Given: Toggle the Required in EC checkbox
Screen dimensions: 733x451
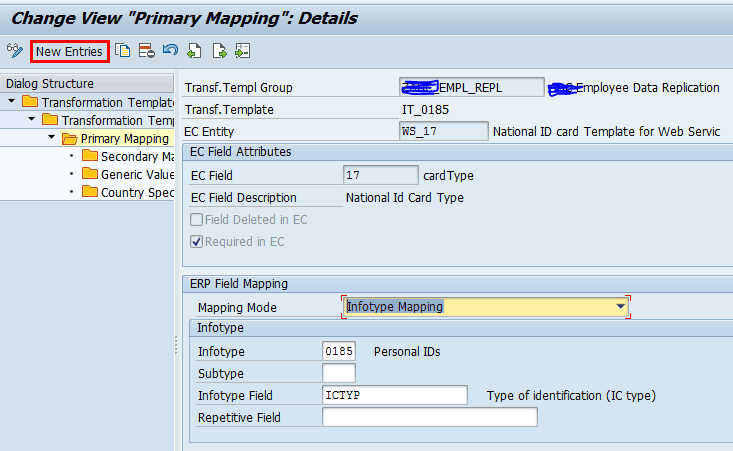Looking at the screenshot, I should (197, 241).
